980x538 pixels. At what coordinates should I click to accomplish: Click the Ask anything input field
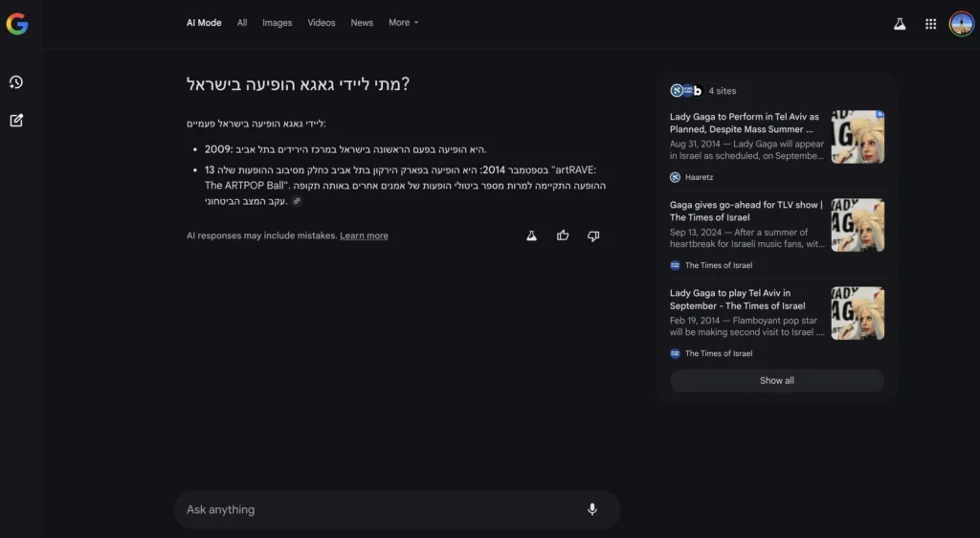tap(397, 509)
